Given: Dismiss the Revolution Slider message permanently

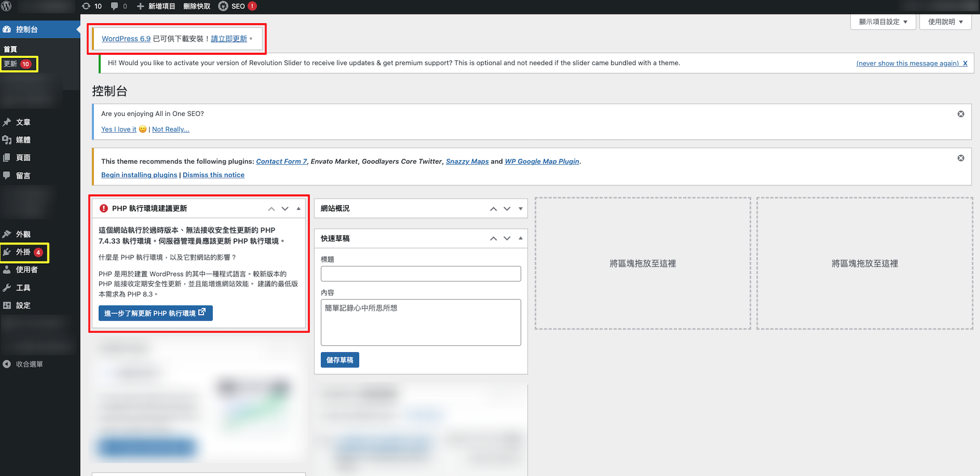Looking at the screenshot, I should (912, 63).
